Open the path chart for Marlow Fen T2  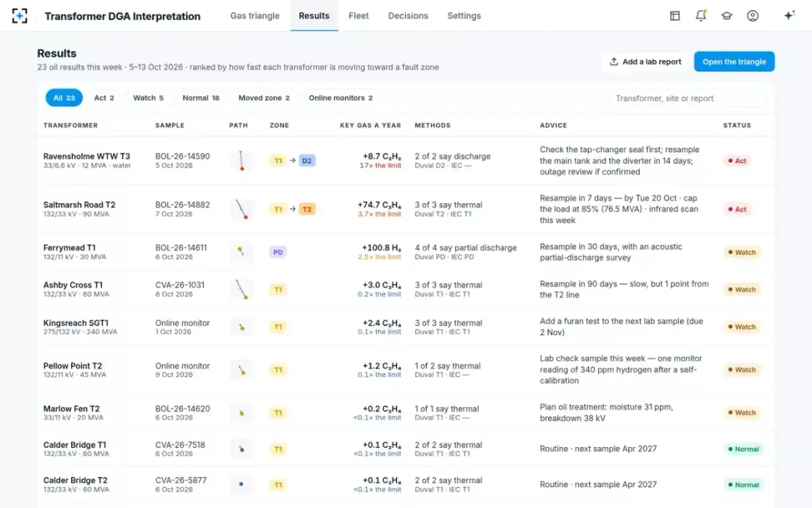pyautogui.click(x=242, y=412)
